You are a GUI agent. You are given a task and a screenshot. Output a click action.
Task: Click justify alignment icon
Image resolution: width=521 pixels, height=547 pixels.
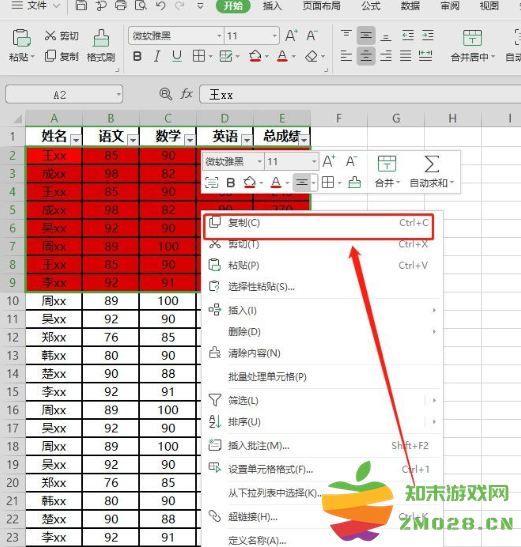(x=405, y=56)
